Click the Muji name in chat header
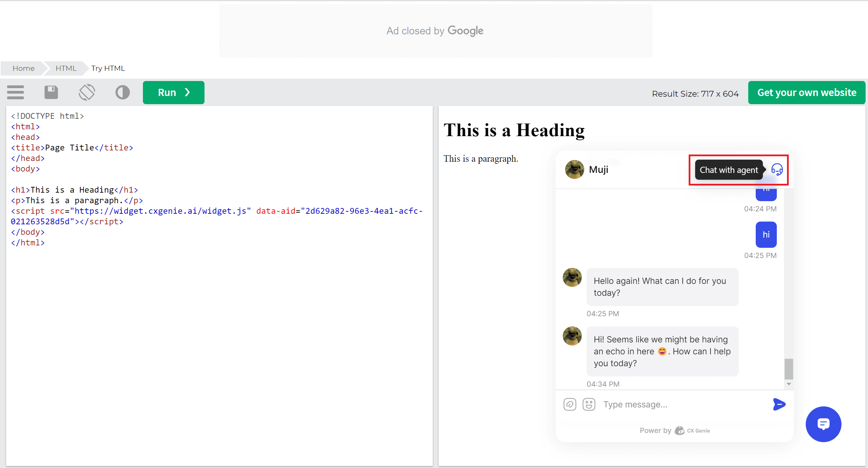The height and width of the screenshot is (468, 868). tap(599, 170)
